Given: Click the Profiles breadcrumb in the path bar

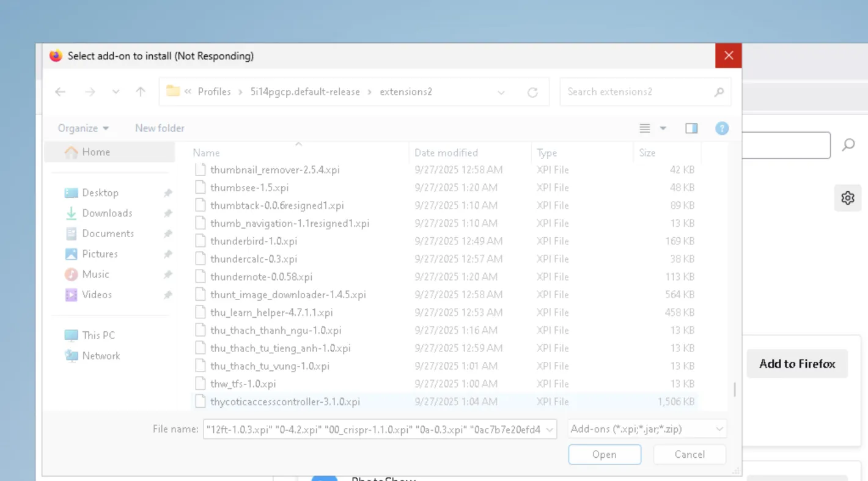Looking at the screenshot, I should click(214, 92).
